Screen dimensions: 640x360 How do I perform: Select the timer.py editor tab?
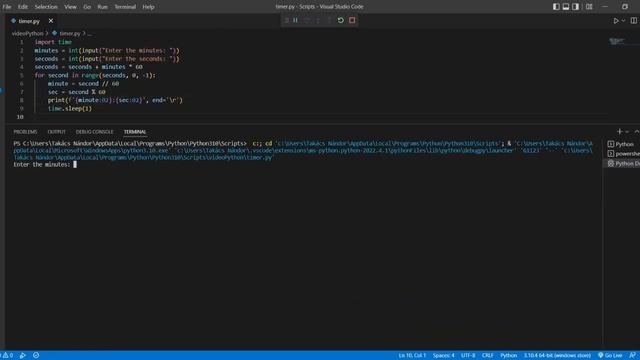[29, 21]
